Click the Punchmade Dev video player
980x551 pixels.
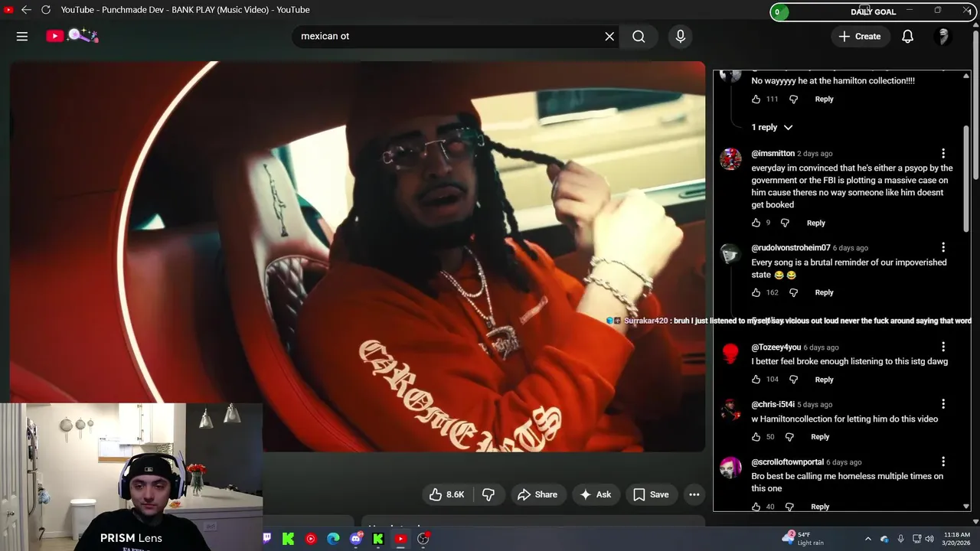(x=358, y=256)
